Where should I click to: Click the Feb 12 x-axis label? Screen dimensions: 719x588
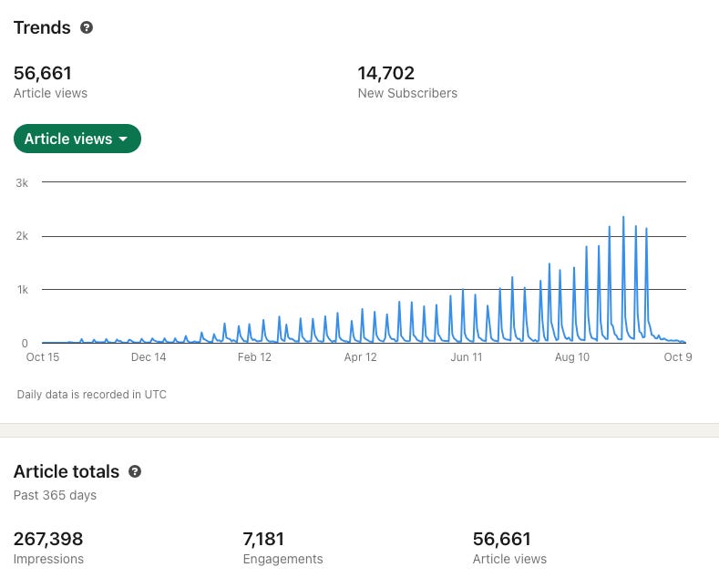(254, 357)
